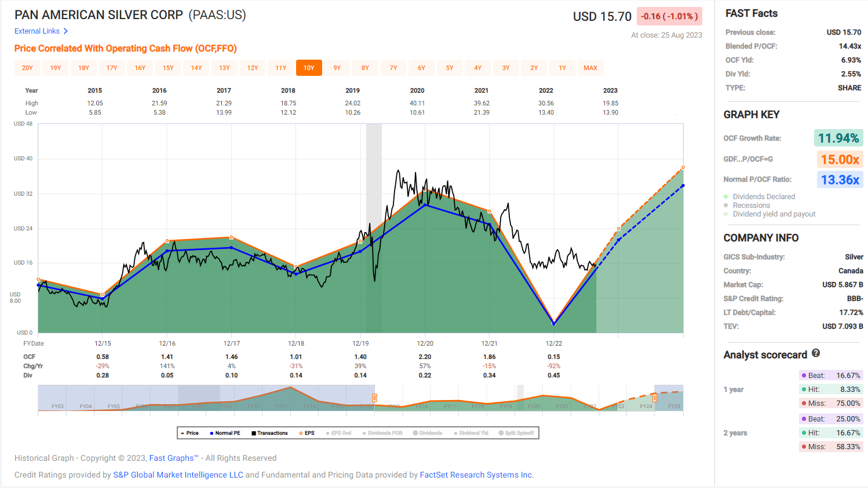The height and width of the screenshot is (488, 868).
Task: Click the 12/21 orange EPS marker
Action: (490, 211)
